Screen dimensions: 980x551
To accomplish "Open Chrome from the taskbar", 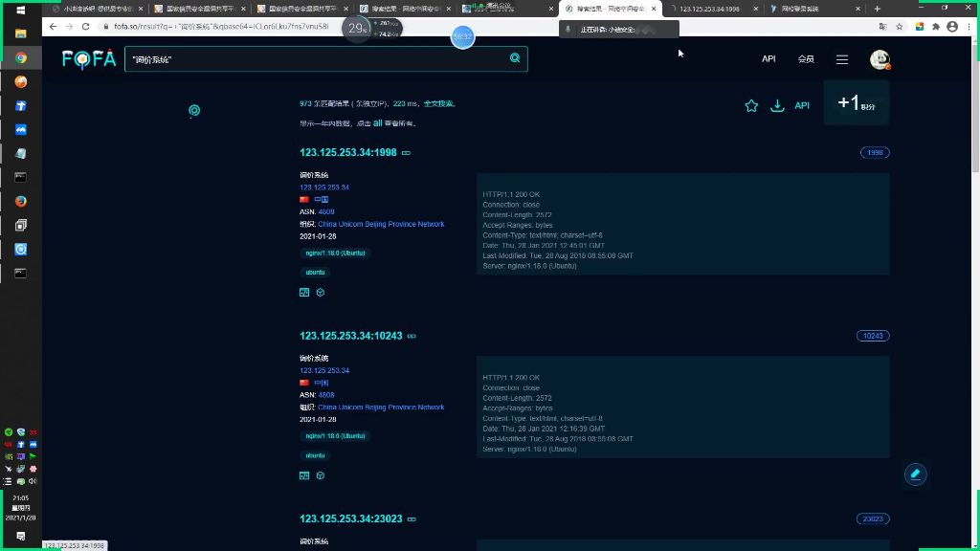I will pyautogui.click(x=21, y=57).
